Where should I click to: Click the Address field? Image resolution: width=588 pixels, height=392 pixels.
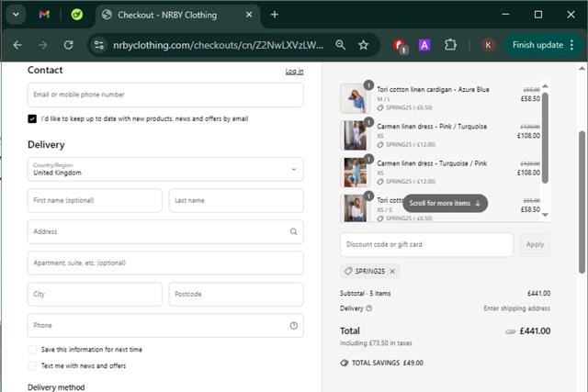click(165, 231)
